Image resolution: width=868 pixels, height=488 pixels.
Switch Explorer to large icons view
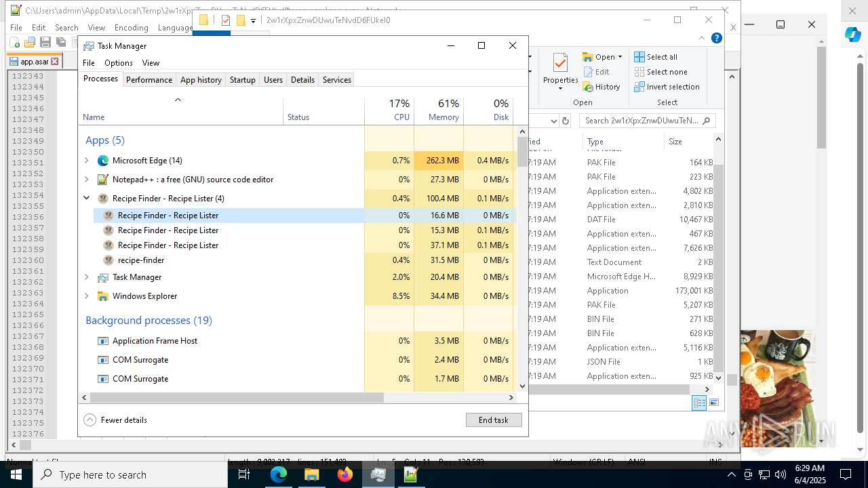713,403
